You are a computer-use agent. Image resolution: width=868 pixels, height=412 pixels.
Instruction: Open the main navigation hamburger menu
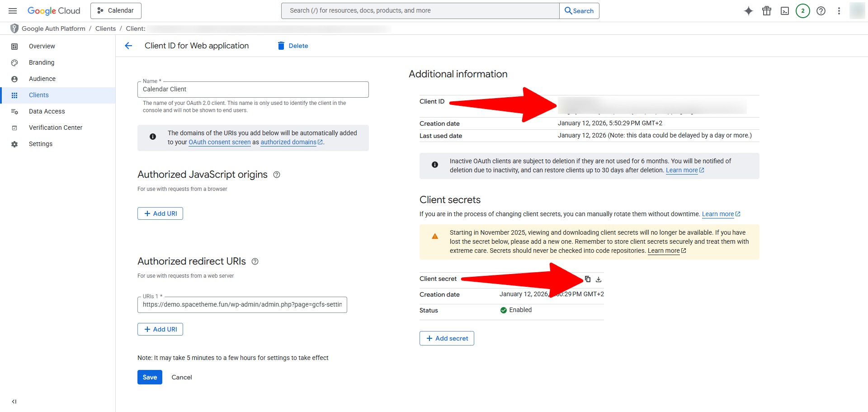click(x=13, y=11)
